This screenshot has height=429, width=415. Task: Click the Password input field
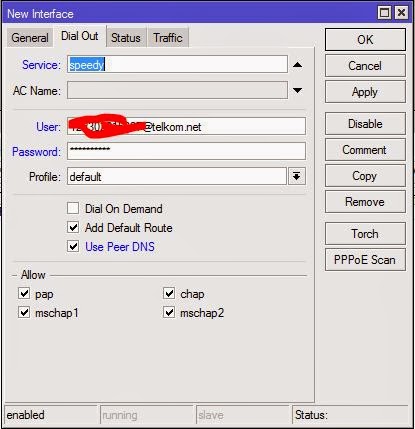[x=186, y=151]
